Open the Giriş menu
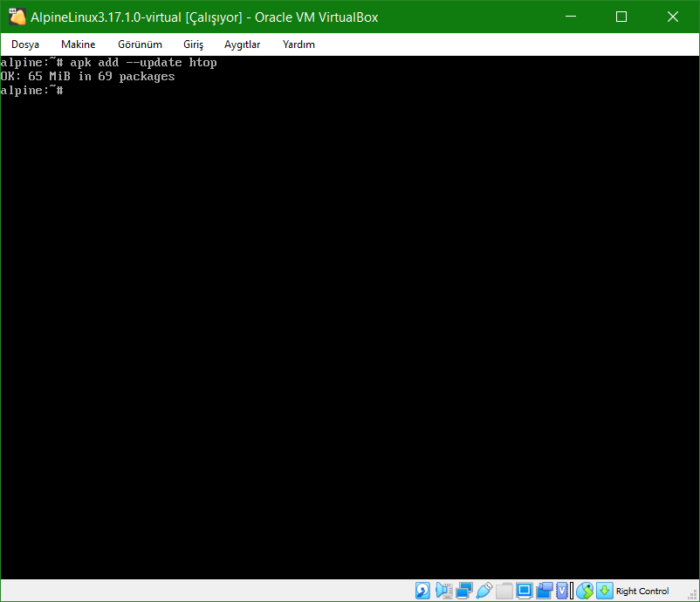Viewport: 700px width, 602px height. point(193,44)
